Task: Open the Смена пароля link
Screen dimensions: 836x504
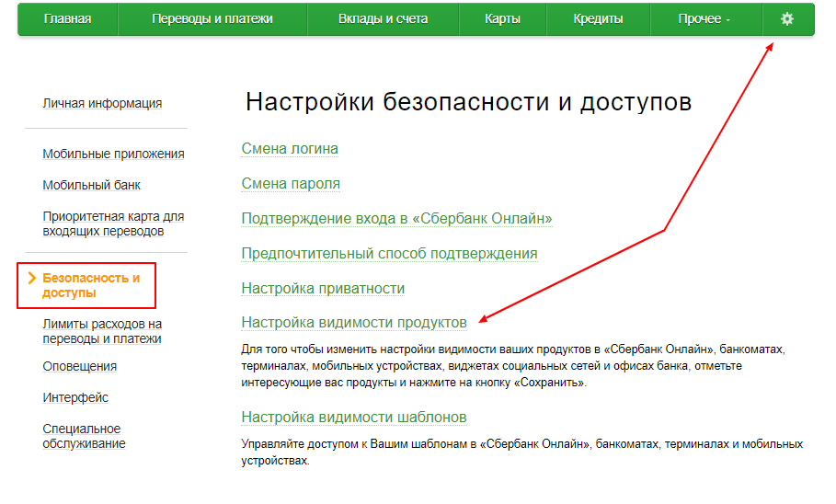Action: coord(291,184)
